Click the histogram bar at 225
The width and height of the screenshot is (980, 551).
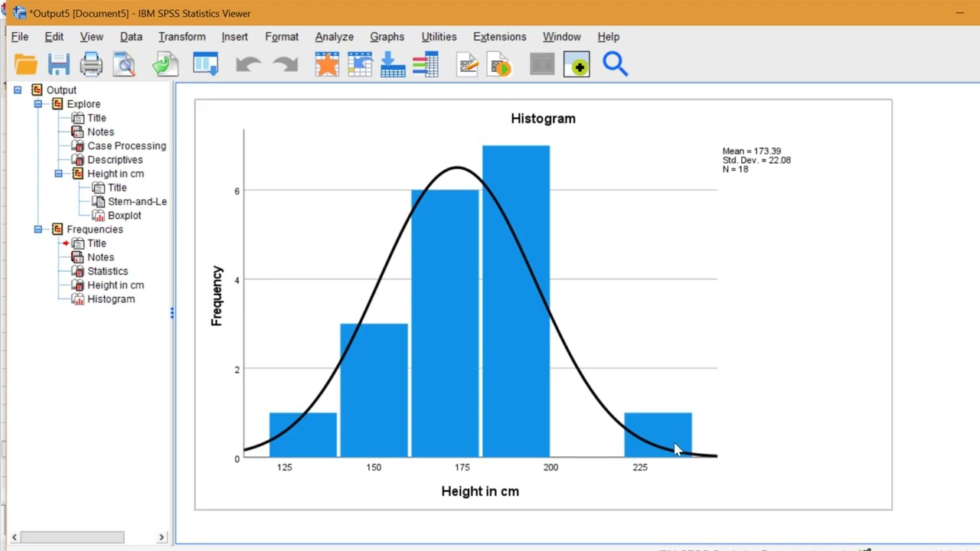coord(658,435)
